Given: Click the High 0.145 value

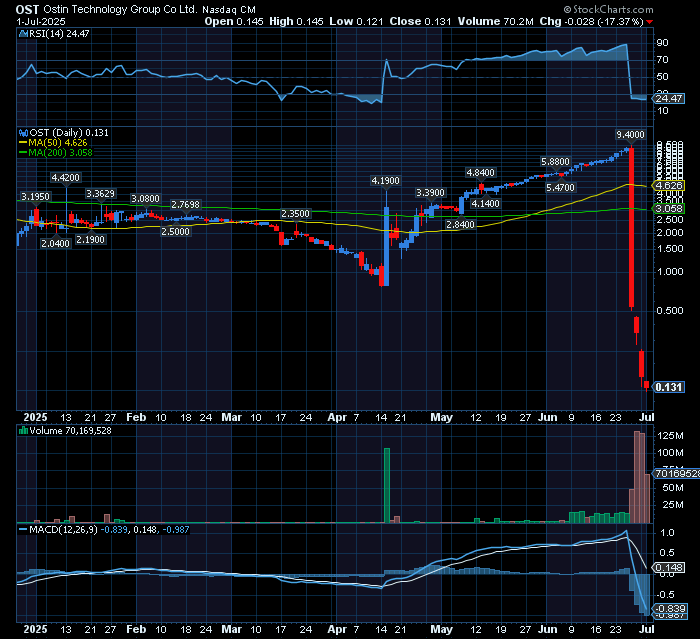Looking at the screenshot, I should tap(296, 21).
